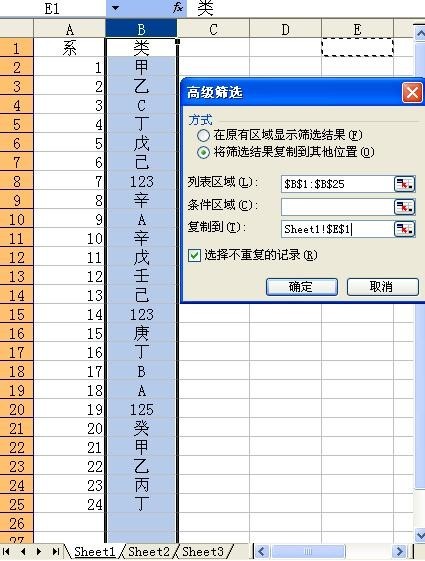
Task: Toggle 选择不重复的记录 checkbox
Action: pyautogui.click(x=194, y=255)
